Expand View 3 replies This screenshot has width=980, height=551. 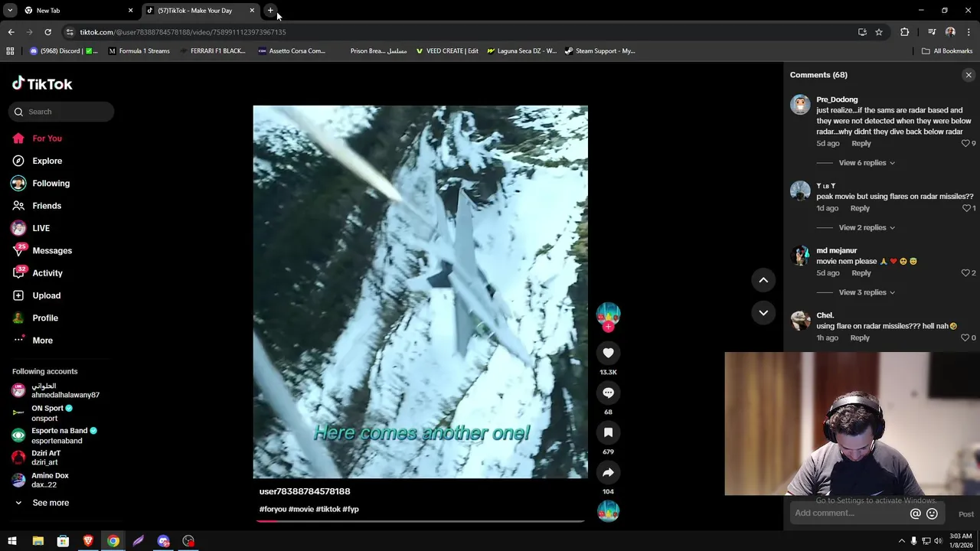coord(867,292)
